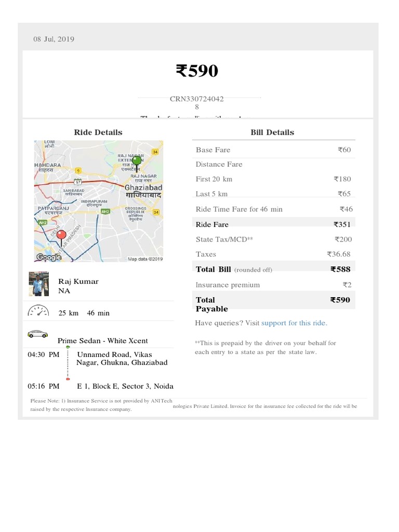The image size is (399, 532).
Task: Click the green pickup pin on map
Action: pyautogui.click(x=137, y=162)
